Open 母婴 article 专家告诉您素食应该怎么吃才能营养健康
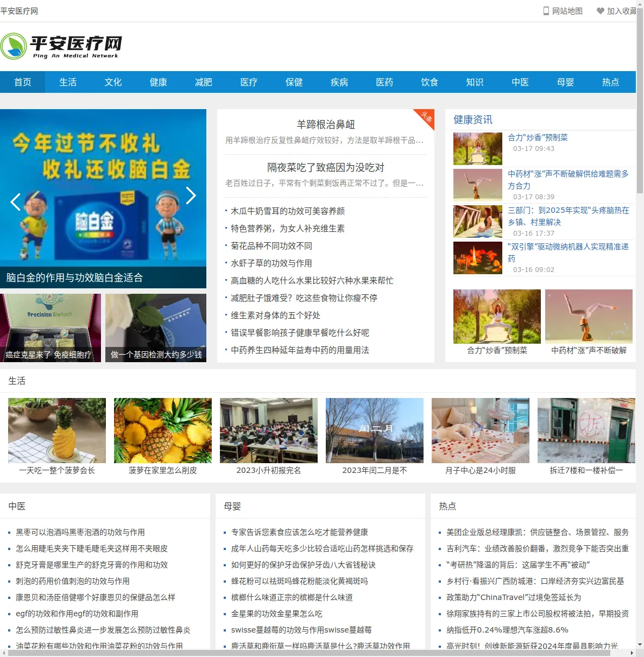This screenshot has width=644, height=657. click(x=300, y=533)
